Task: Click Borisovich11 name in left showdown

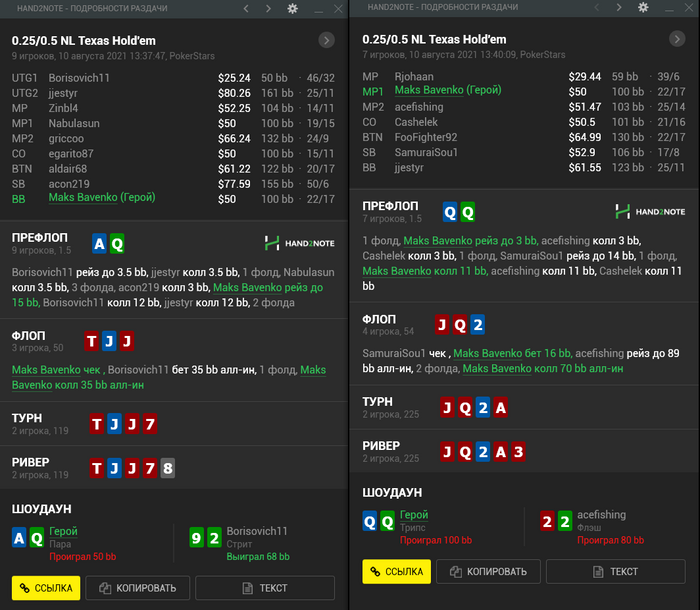Action: click(257, 531)
